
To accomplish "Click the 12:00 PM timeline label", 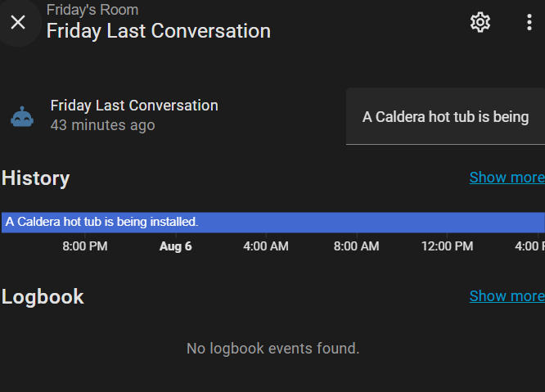I will click(447, 246).
